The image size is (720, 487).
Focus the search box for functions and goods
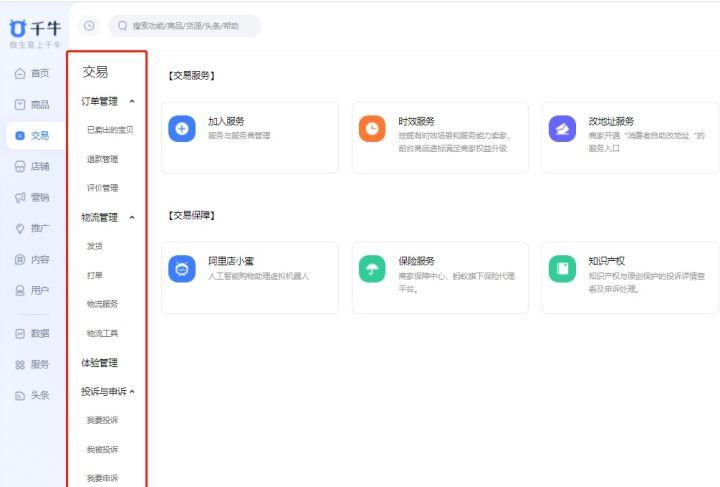tap(185, 26)
